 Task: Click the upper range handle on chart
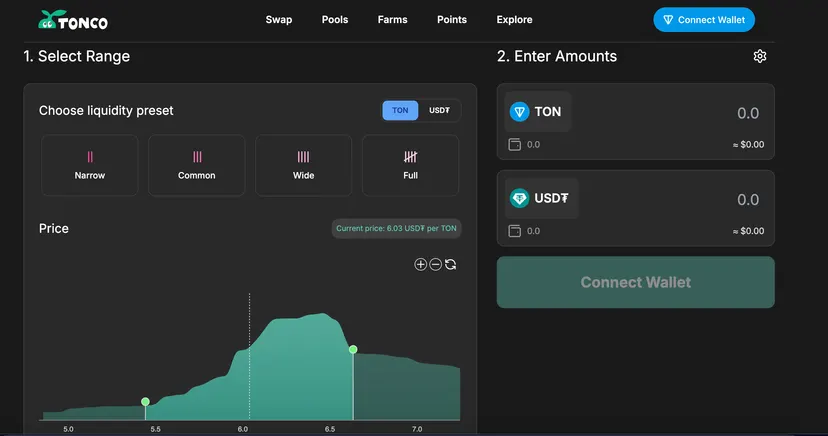(x=353, y=349)
